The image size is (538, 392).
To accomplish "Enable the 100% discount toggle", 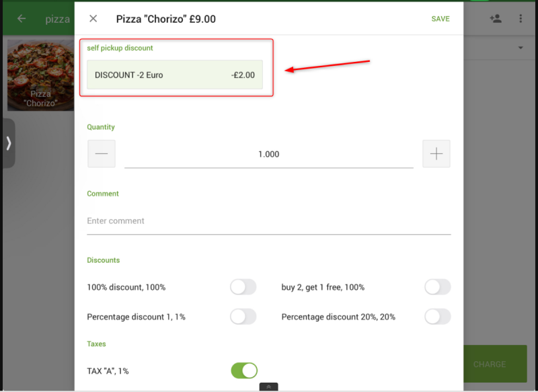I will click(x=243, y=287).
